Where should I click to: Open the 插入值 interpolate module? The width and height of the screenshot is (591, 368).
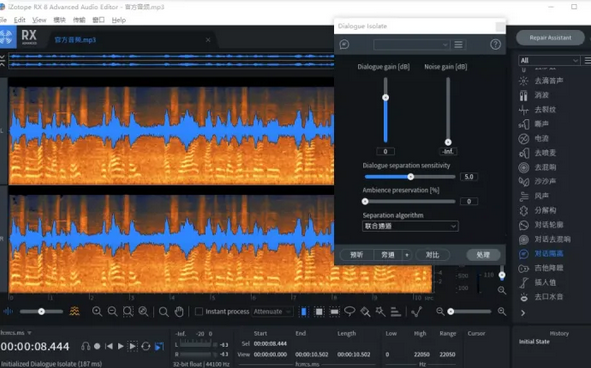click(x=538, y=282)
